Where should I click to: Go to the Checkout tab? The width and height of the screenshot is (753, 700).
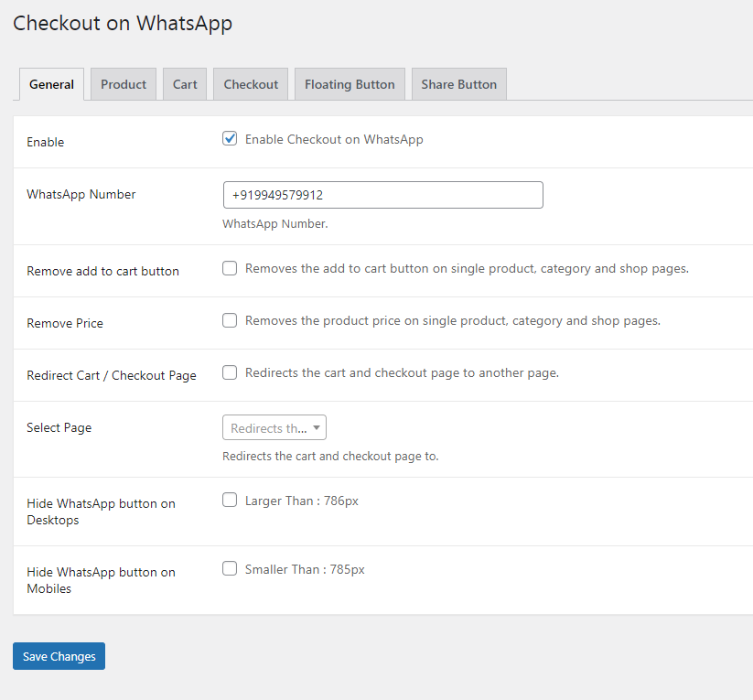(x=251, y=84)
